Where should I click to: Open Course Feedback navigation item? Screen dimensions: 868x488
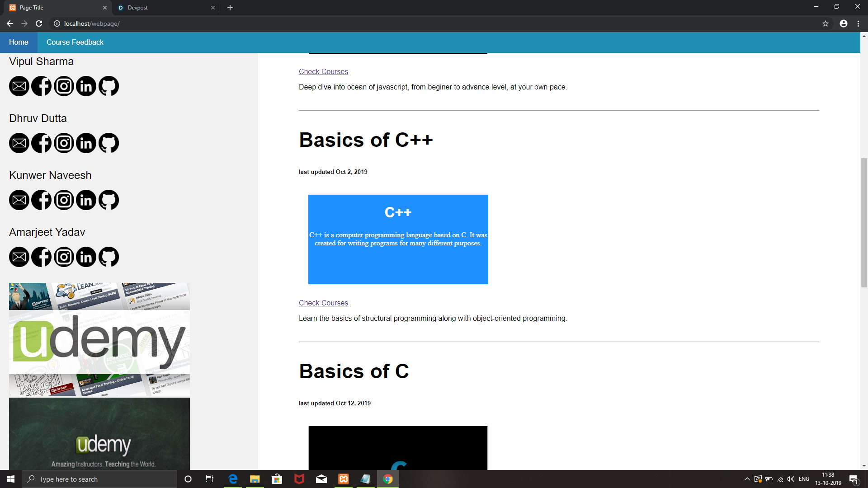pyautogui.click(x=75, y=42)
